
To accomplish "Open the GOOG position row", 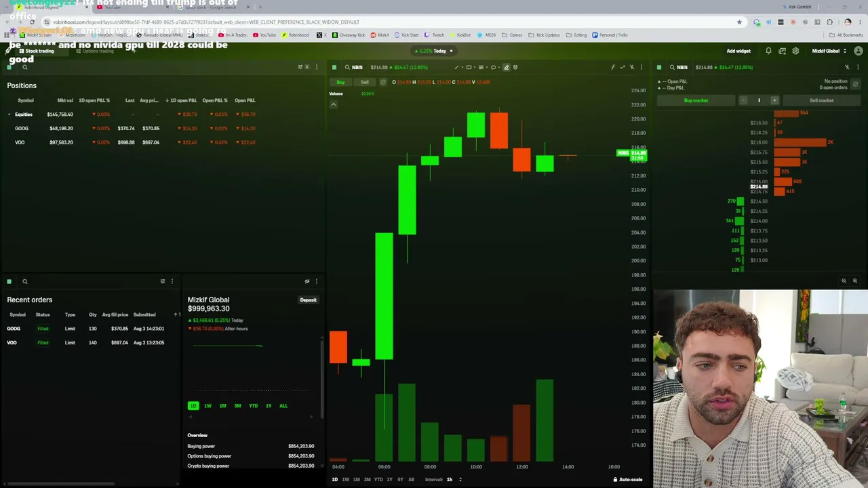I will (x=132, y=128).
